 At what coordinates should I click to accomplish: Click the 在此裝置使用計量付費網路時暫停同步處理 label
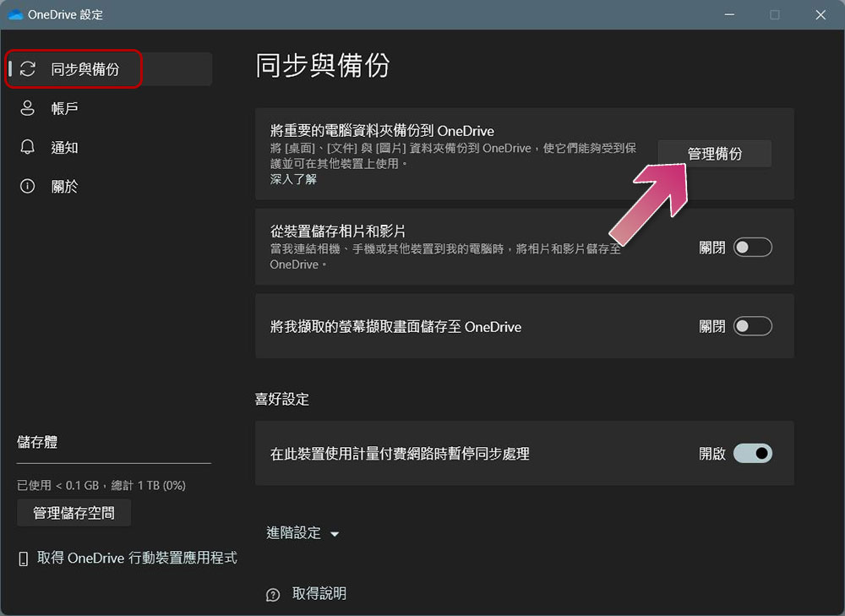400,454
